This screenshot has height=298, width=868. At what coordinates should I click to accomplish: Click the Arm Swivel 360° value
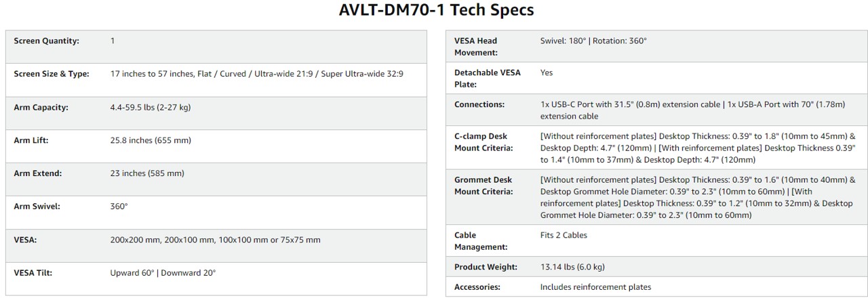[x=119, y=206]
